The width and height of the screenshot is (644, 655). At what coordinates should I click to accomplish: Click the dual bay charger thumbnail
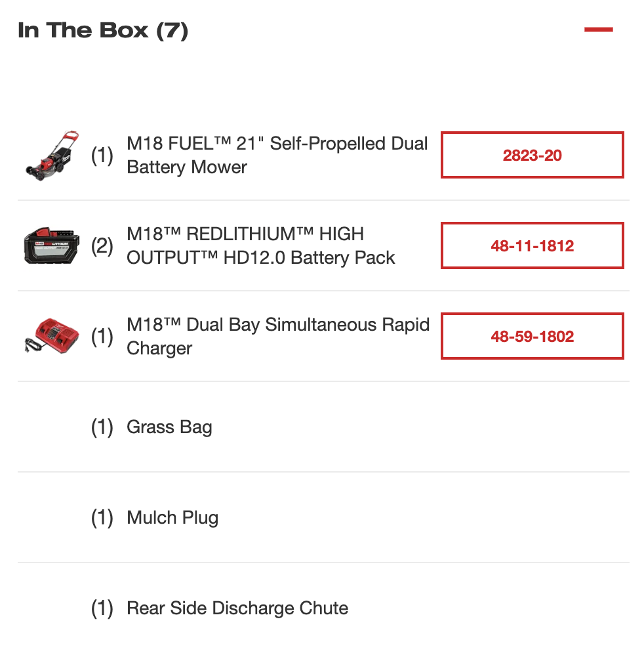[x=52, y=336]
